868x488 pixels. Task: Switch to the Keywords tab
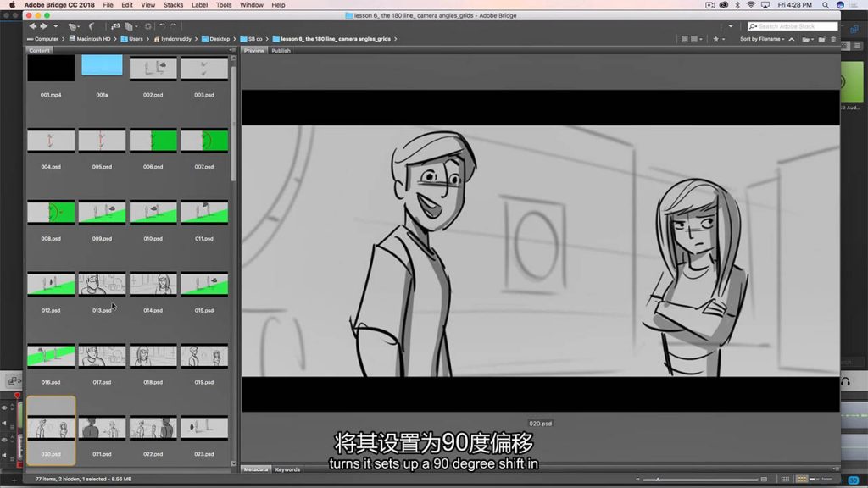(x=287, y=469)
